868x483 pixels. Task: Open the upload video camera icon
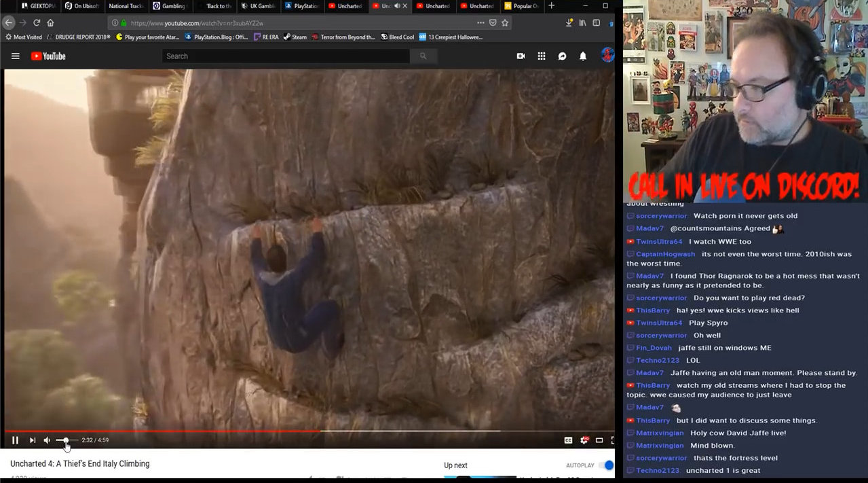521,56
